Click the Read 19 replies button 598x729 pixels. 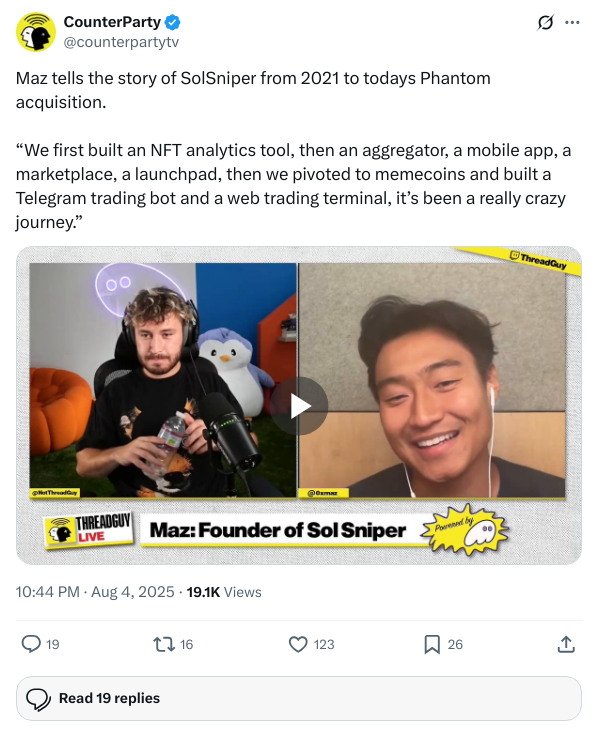(299, 698)
